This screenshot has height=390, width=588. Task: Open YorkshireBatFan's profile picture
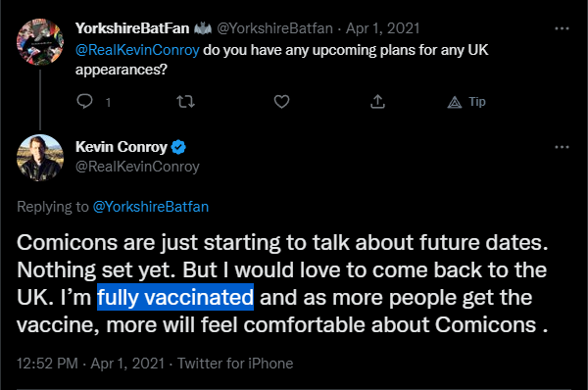[40, 42]
